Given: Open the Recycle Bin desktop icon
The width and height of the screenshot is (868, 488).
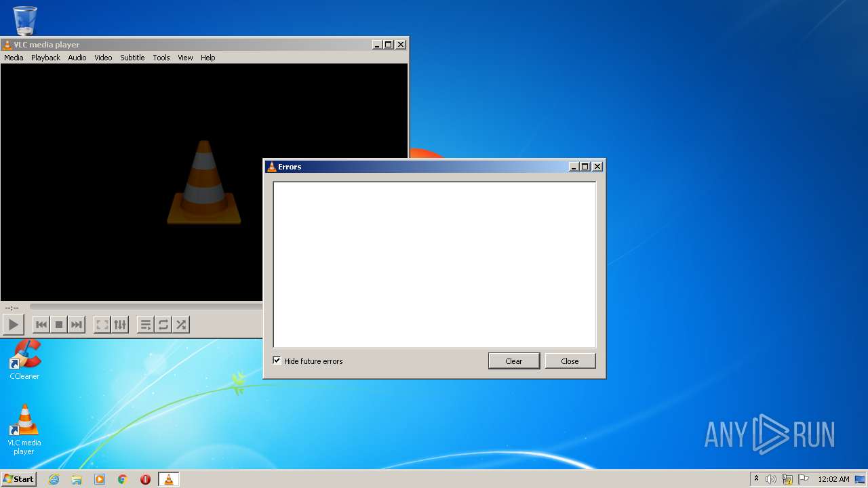Looking at the screenshot, I should [x=25, y=20].
